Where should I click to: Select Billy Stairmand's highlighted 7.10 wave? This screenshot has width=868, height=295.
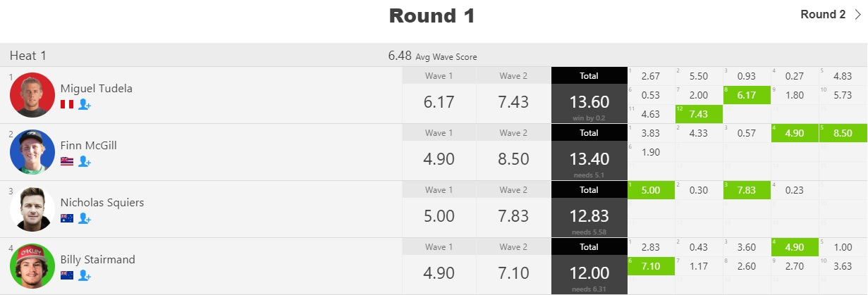pos(651,266)
